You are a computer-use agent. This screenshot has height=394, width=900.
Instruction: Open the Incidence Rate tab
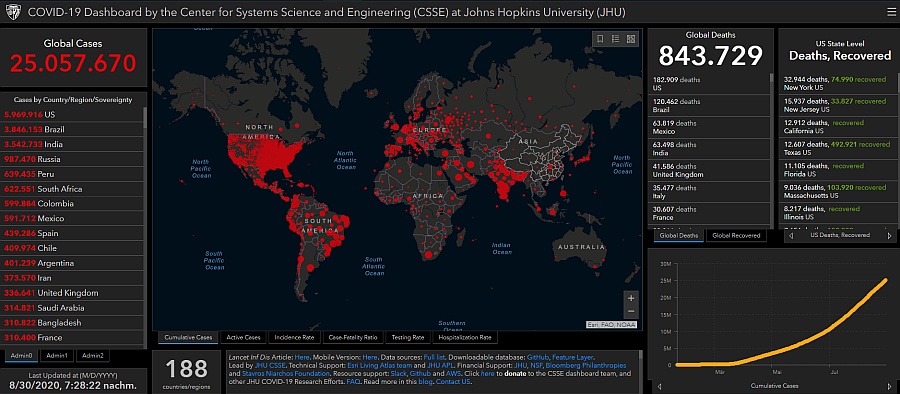[x=294, y=338]
